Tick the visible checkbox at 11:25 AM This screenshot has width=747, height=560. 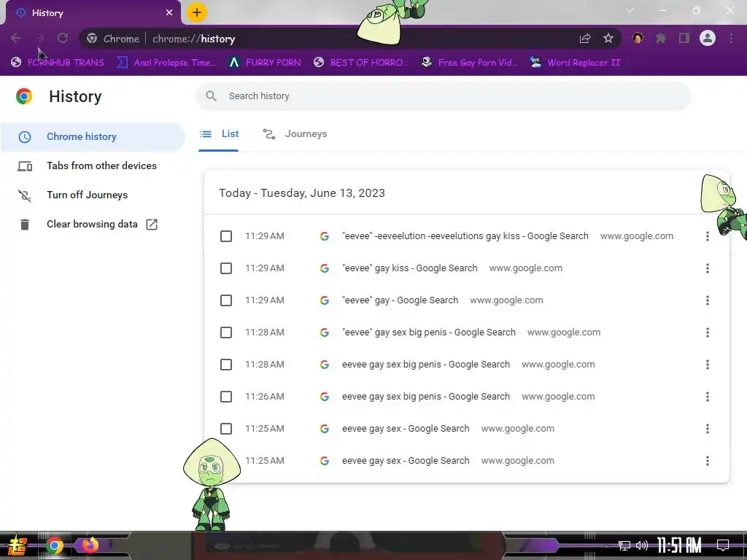click(x=226, y=429)
